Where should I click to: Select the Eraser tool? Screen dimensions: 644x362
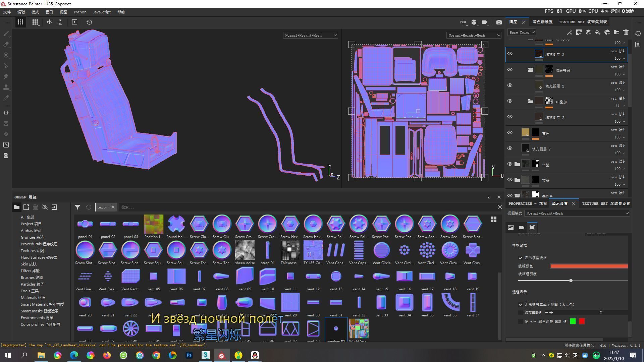(x=6, y=44)
